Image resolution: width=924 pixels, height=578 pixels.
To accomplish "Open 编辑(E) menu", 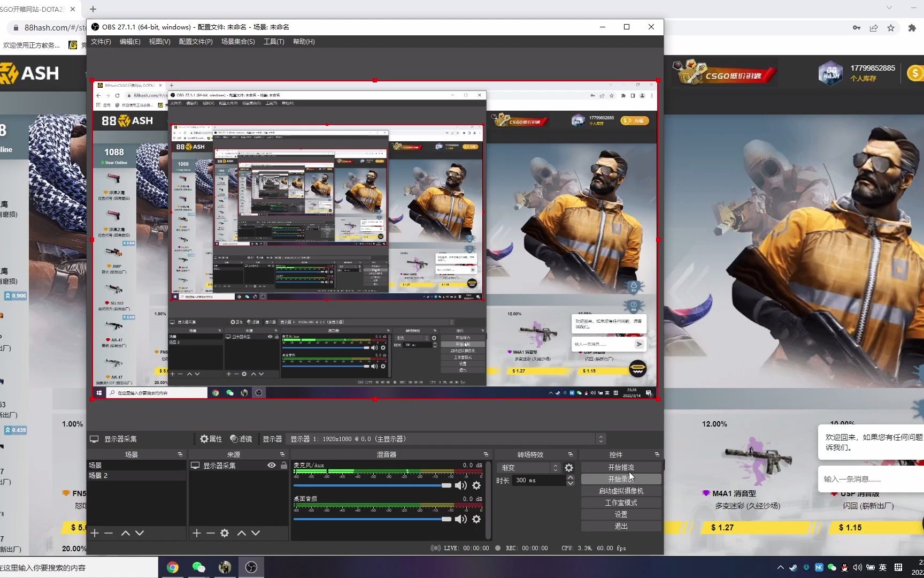I will 130,42.
